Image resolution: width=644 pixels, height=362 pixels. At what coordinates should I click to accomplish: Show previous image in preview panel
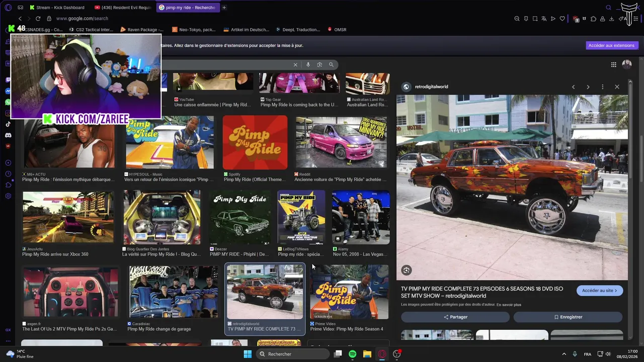click(573, 87)
